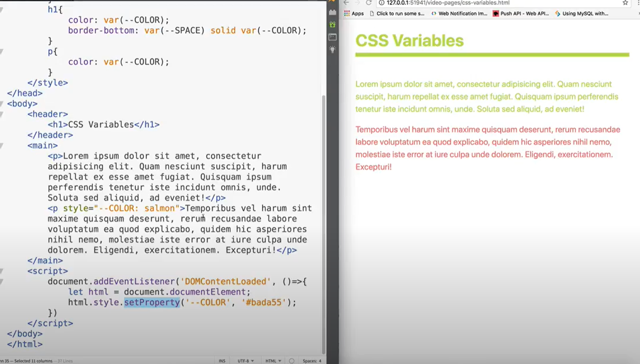Click the '#bada55' string in the script
The width and height of the screenshot is (640, 364).
[263, 302]
